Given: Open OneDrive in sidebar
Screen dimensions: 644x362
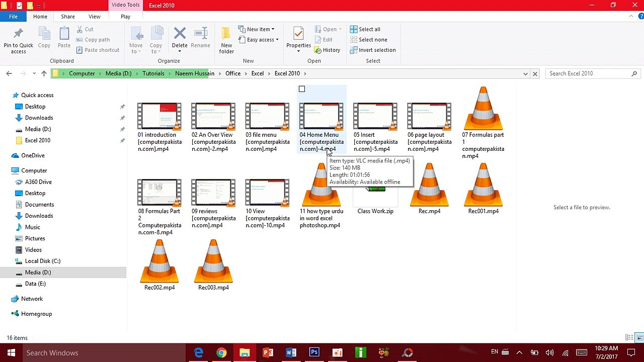Looking at the screenshot, I should coord(33,155).
